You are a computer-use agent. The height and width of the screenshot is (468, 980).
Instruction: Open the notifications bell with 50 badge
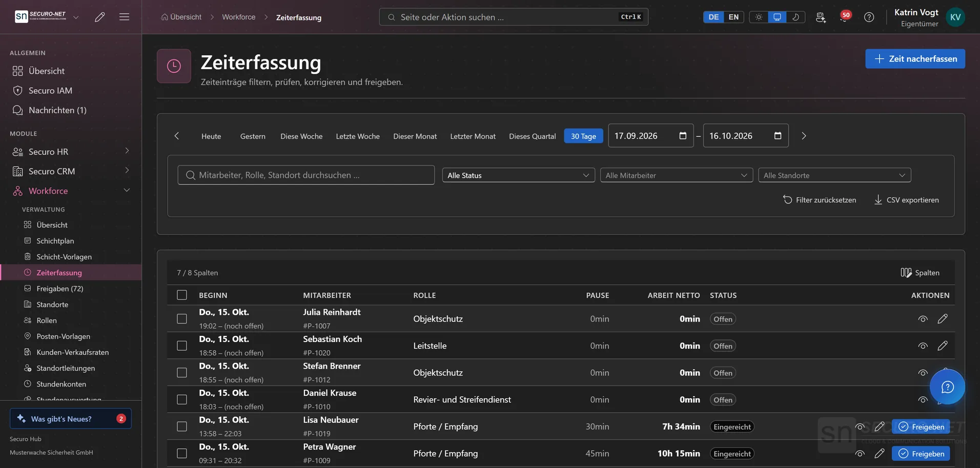(x=845, y=17)
